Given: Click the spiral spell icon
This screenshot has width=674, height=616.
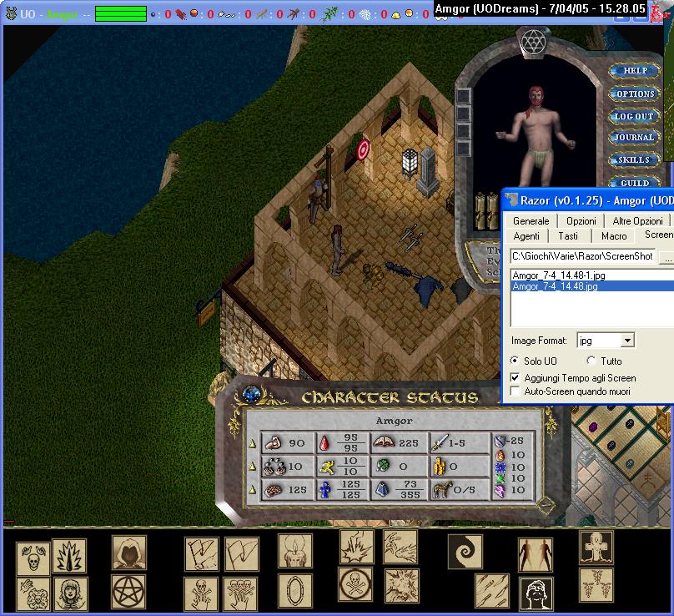Looking at the screenshot, I should click(x=465, y=552).
